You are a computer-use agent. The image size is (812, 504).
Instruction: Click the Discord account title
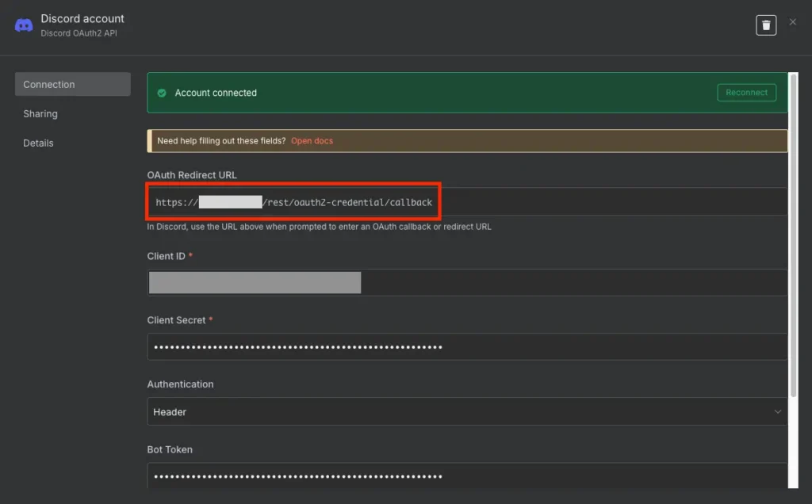pos(82,19)
